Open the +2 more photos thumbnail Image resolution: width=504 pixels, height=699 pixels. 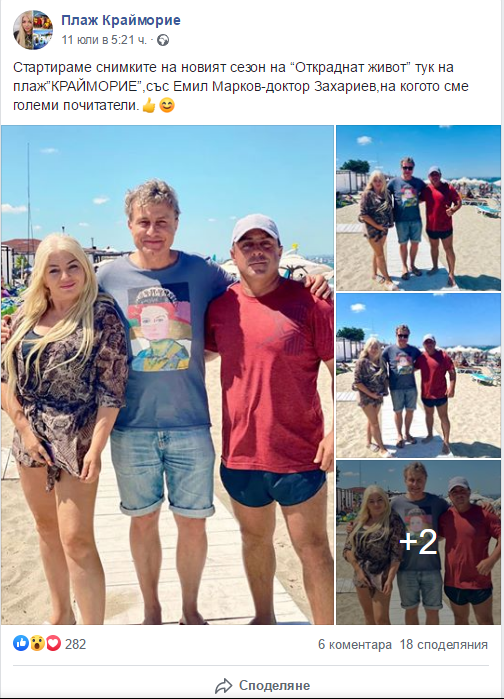point(418,542)
